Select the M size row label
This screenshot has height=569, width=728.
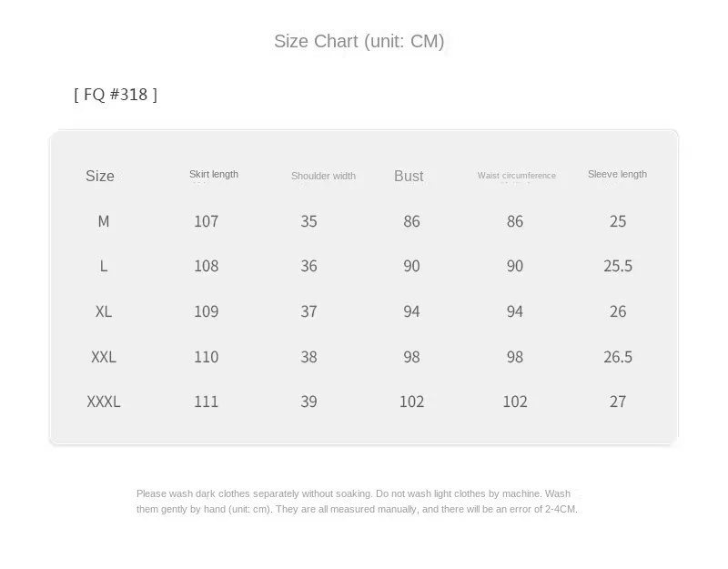[x=104, y=221]
